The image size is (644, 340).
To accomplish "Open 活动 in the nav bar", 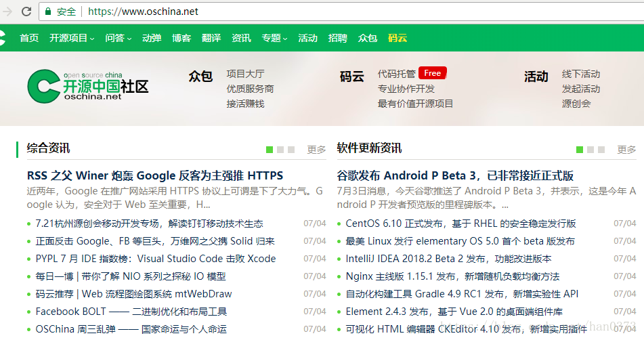I will tap(307, 38).
